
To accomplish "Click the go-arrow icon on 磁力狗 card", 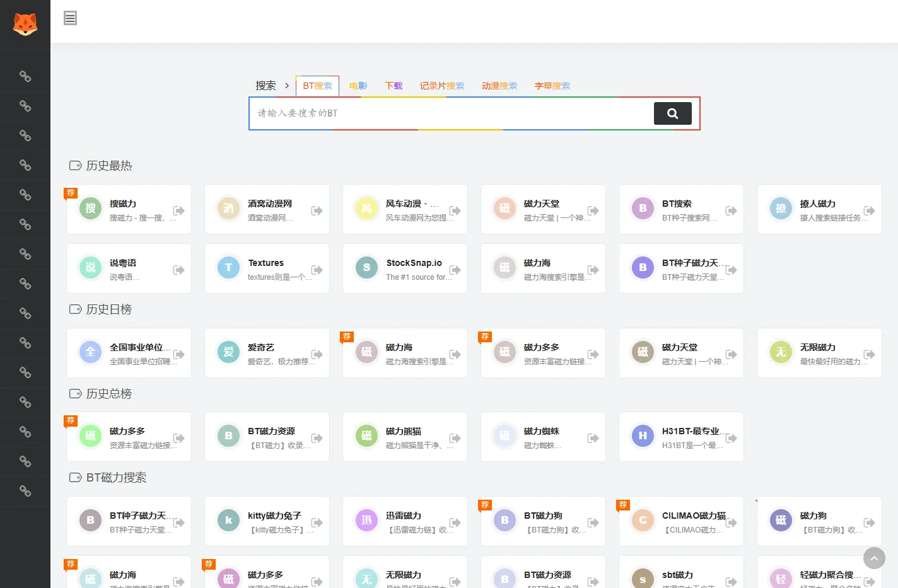I will click(870, 522).
